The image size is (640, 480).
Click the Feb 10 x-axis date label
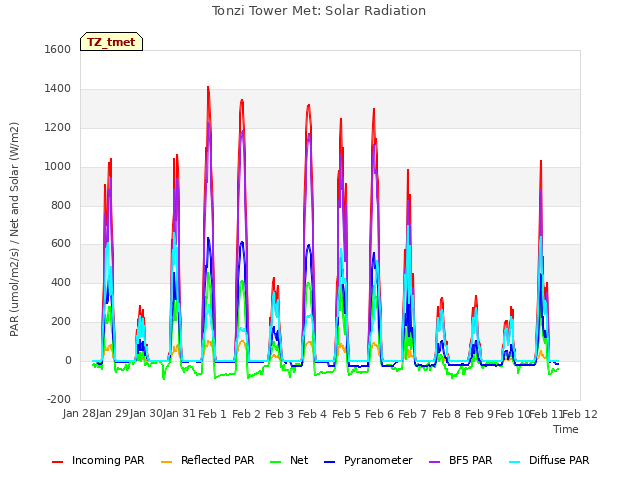pyautogui.click(x=512, y=414)
